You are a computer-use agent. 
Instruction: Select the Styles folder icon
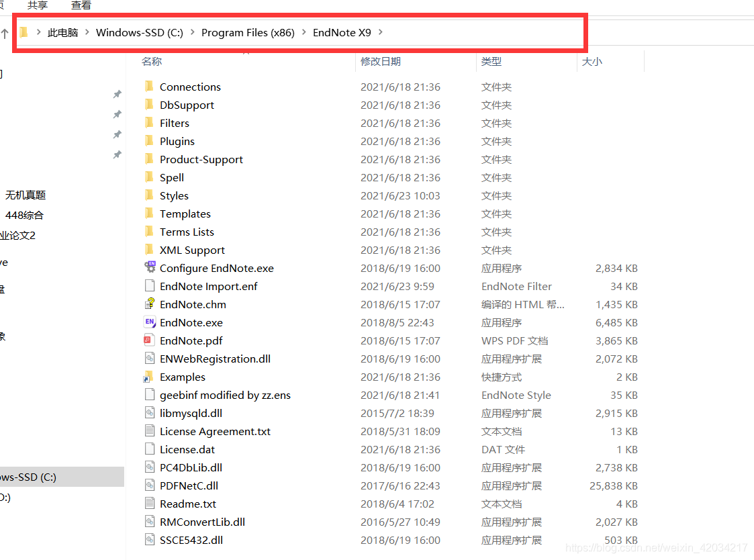(150, 195)
